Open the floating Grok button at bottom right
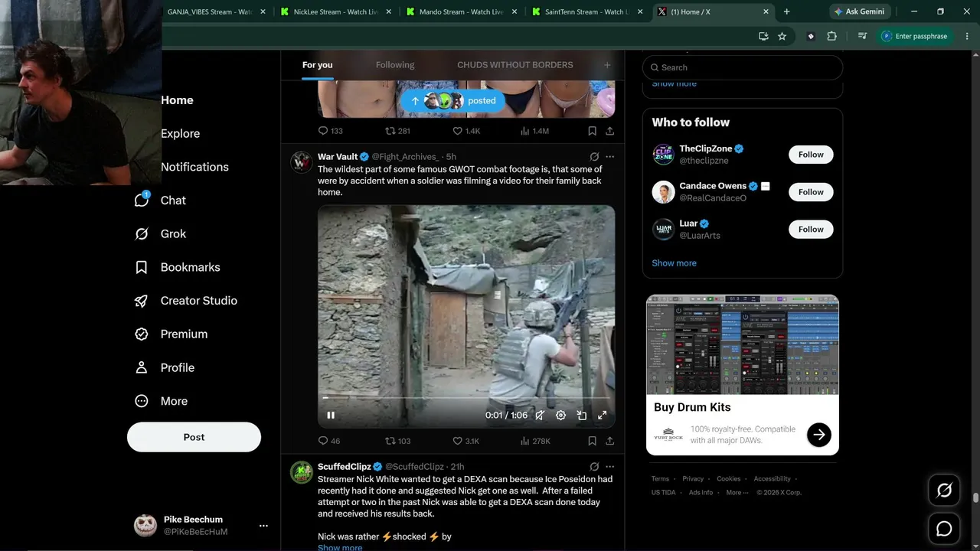 [x=945, y=491]
